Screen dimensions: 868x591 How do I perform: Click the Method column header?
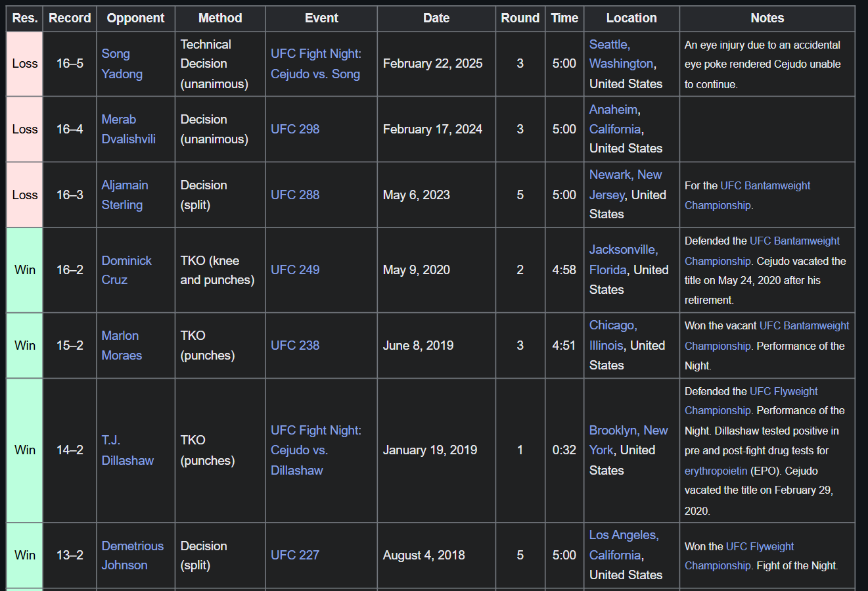[220, 18]
